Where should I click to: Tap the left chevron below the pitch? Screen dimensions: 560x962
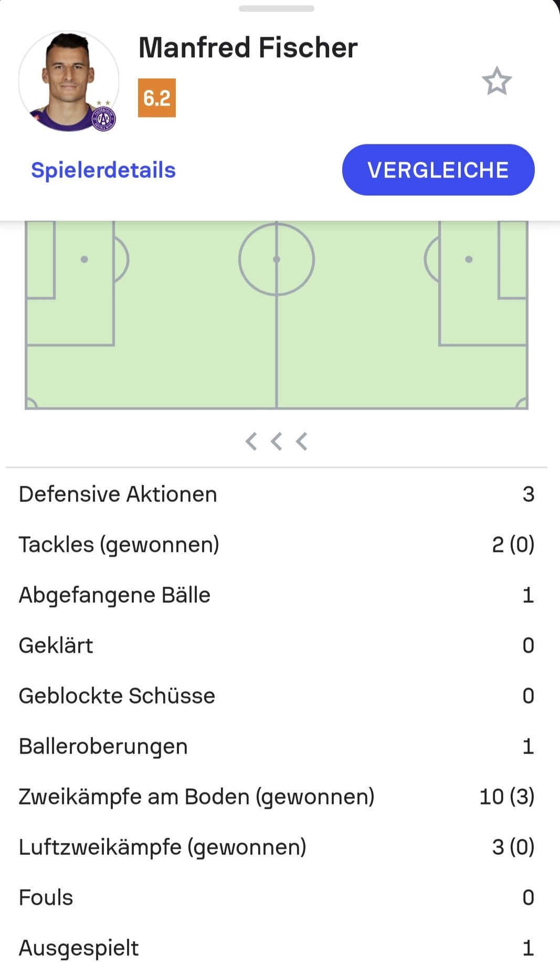point(251,442)
